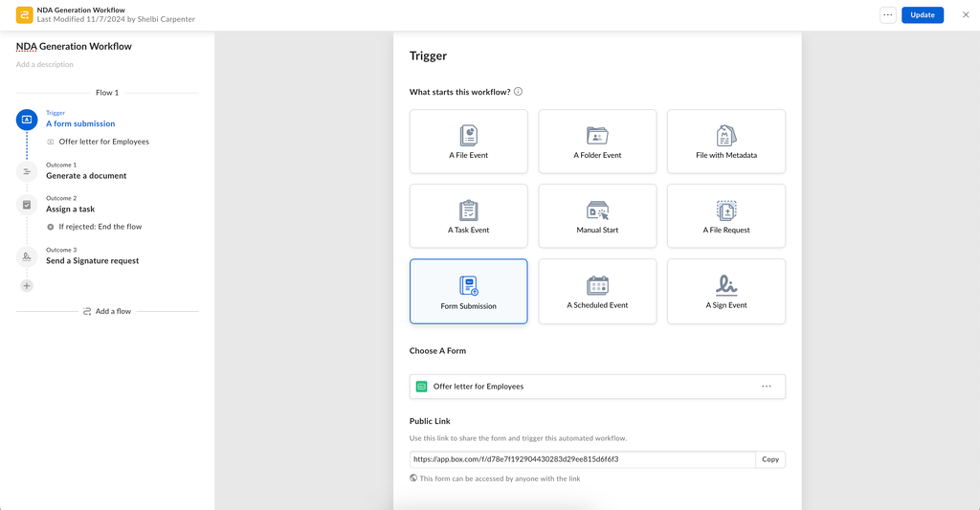Click the Update button
Viewport: 980px width, 510px height.
click(x=923, y=15)
